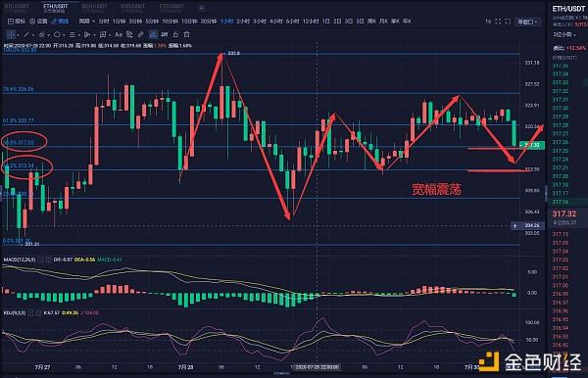
Task: Toggle the highlighted magnet mode tool
Action: (153, 35)
